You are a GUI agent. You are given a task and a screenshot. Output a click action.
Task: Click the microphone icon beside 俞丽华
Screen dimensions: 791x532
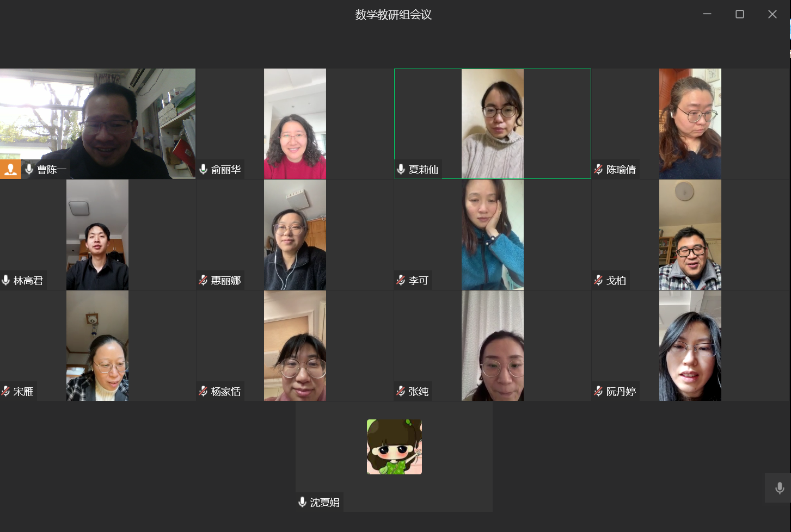pyautogui.click(x=204, y=169)
